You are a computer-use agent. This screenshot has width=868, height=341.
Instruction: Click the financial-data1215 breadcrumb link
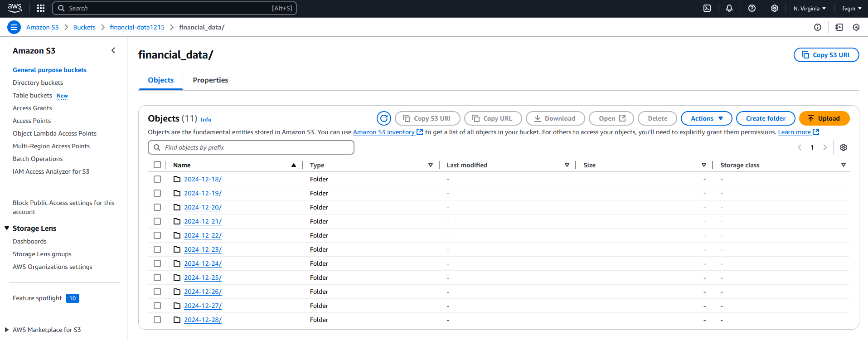[137, 27]
